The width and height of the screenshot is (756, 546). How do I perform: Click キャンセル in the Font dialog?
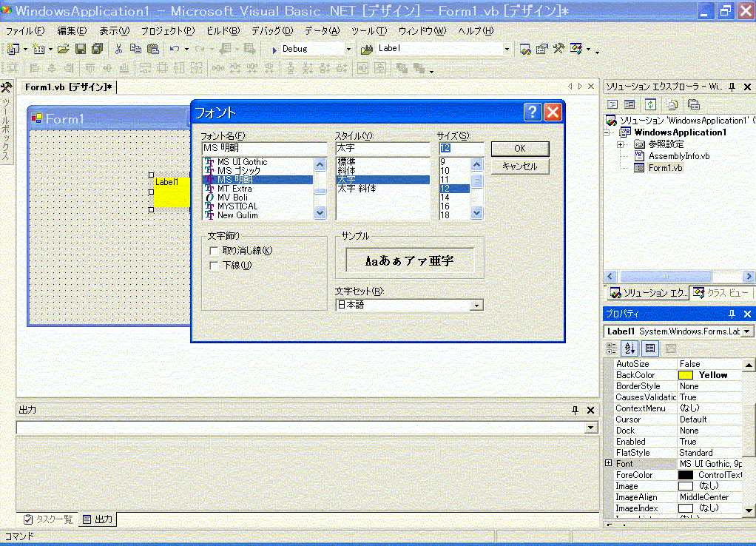[520, 166]
